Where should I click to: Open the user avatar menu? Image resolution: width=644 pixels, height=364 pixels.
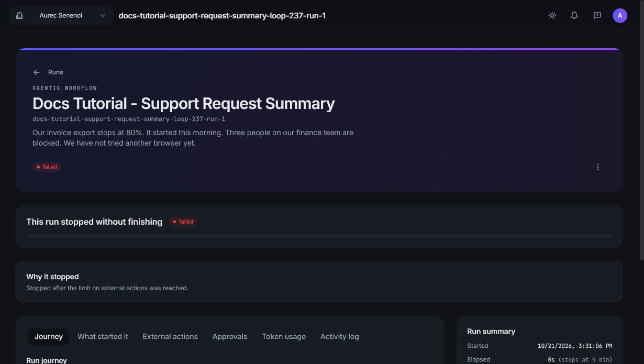(x=620, y=16)
